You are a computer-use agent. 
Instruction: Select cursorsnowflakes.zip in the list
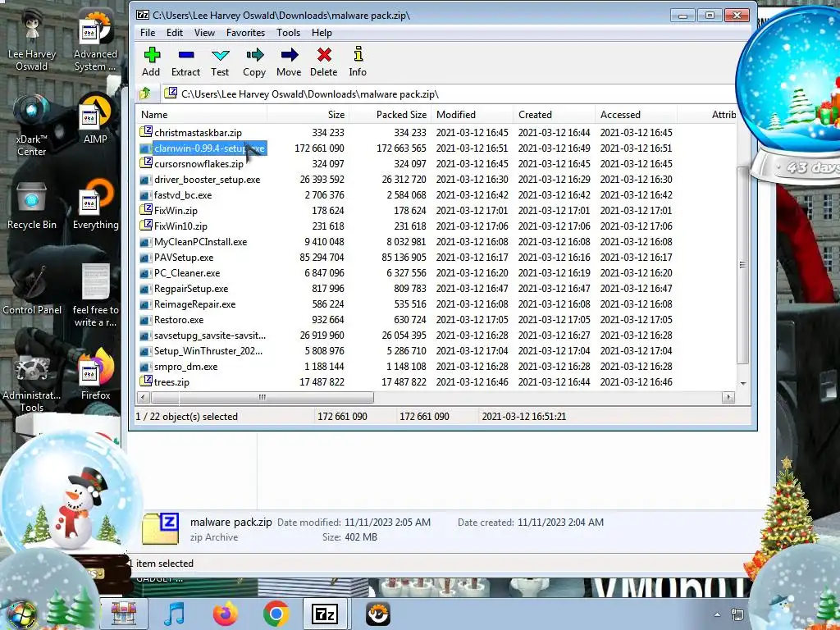pos(199,164)
